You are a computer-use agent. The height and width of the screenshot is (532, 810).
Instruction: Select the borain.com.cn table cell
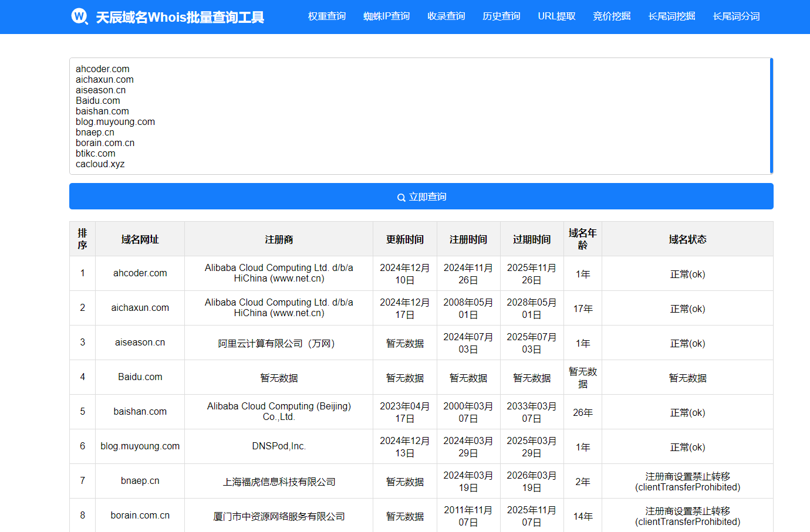(140, 516)
